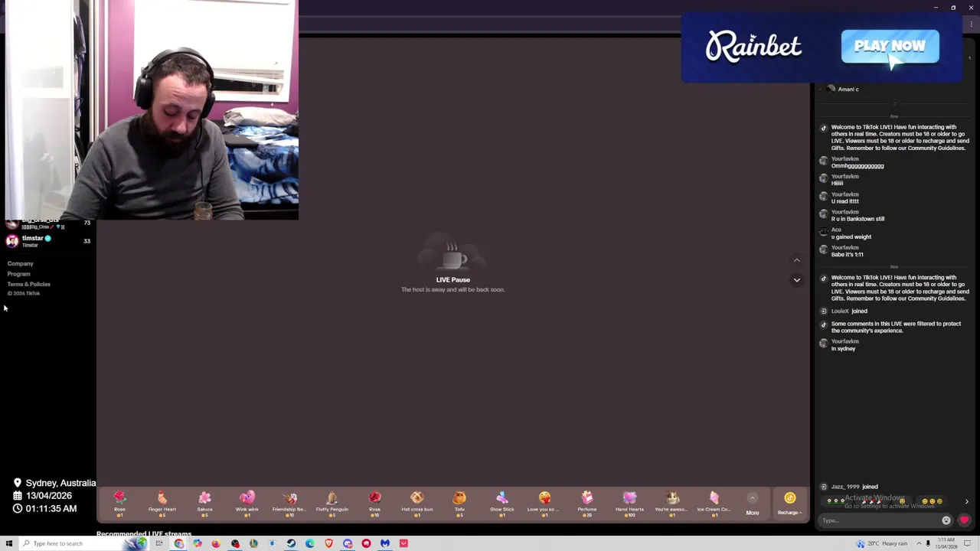Open the Recharge coins menu

[x=789, y=504]
